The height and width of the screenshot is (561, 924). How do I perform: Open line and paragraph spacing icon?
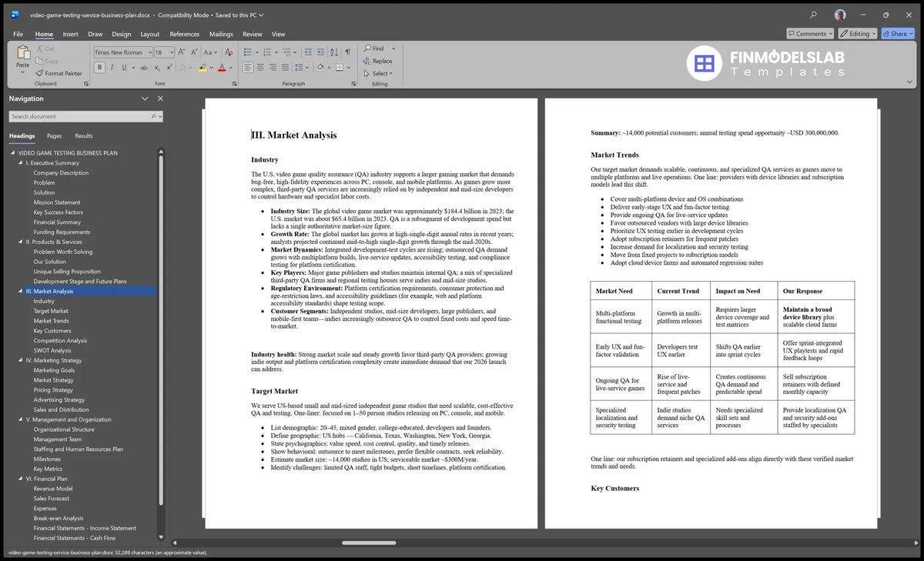(300, 68)
